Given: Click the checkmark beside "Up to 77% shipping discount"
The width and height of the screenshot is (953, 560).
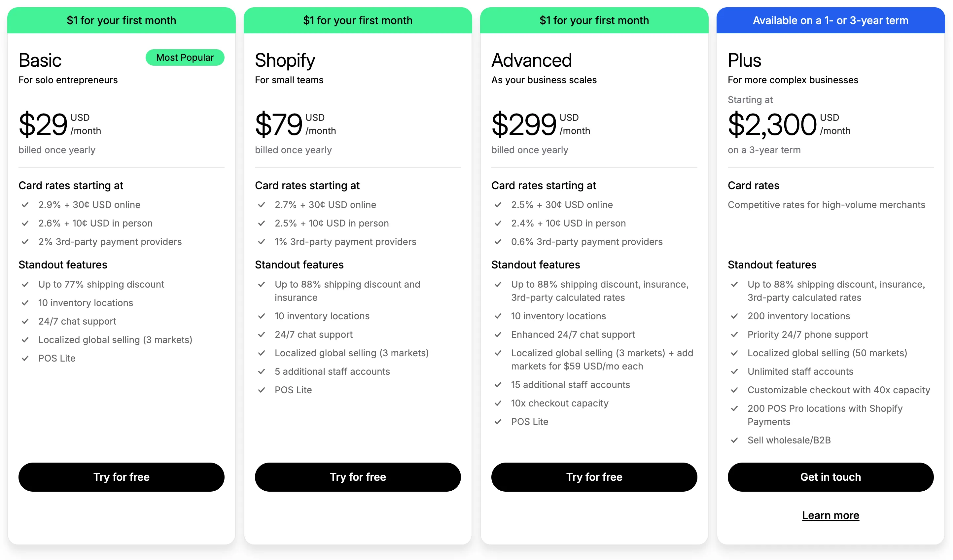Looking at the screenshot, I should (x=26, y=284).
